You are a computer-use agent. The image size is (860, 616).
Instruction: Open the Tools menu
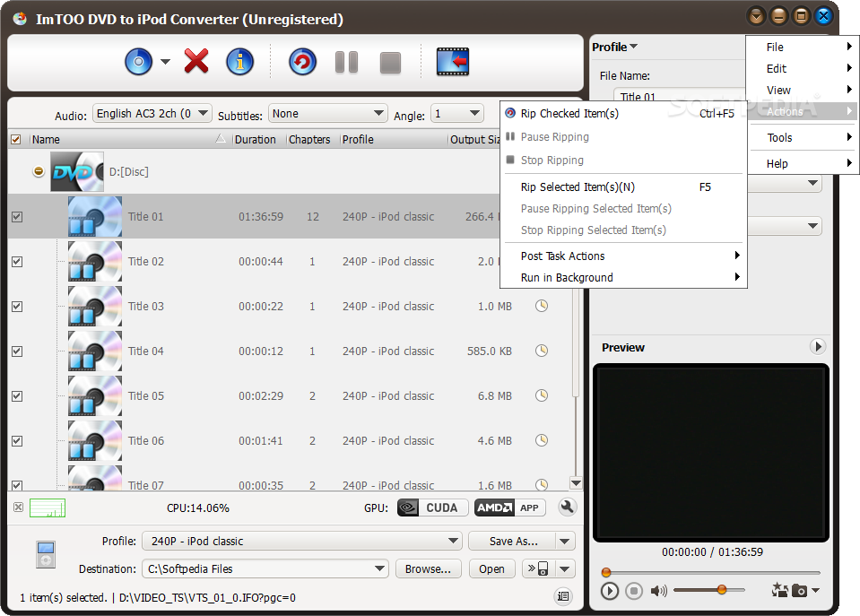click(803, 138)
